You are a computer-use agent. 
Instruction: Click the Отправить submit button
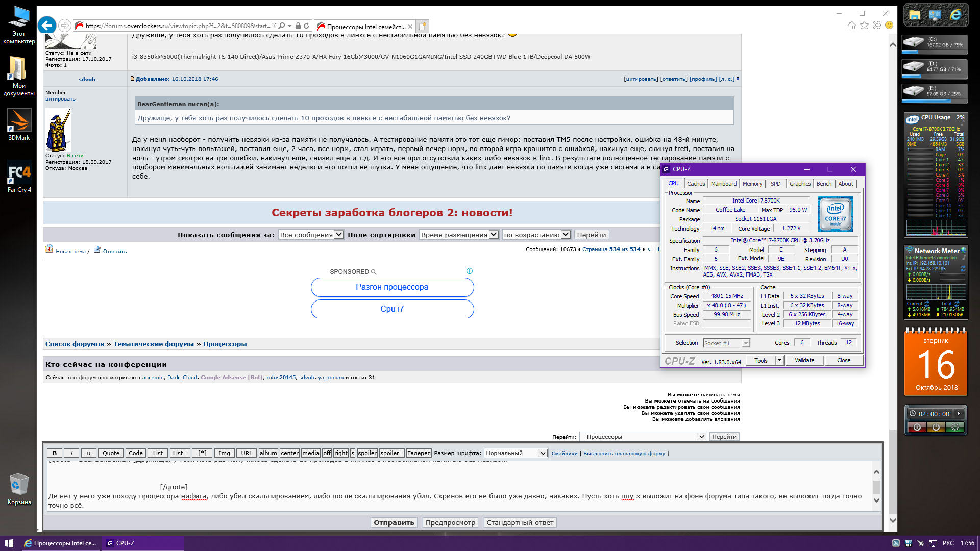click(x=394, y=522)
